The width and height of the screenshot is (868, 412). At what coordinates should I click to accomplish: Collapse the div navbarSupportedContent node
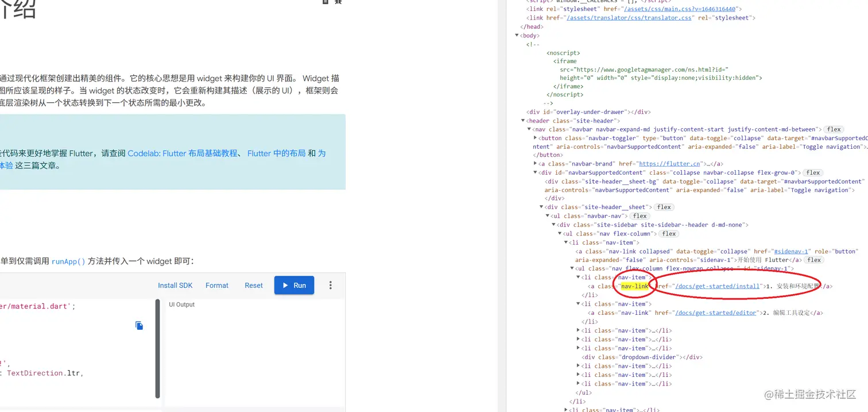tap(536, 172)
